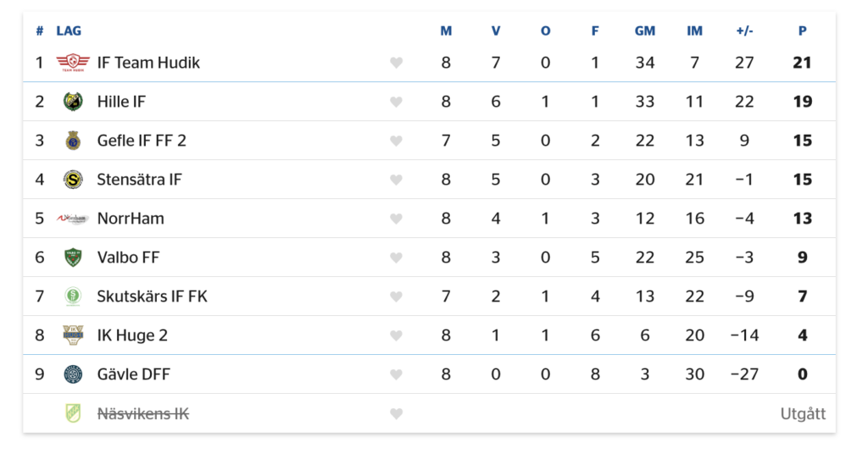Toggle favorite heart for IK Huge 2
Viewport: 868px width, 454px height.
[396, 335]
